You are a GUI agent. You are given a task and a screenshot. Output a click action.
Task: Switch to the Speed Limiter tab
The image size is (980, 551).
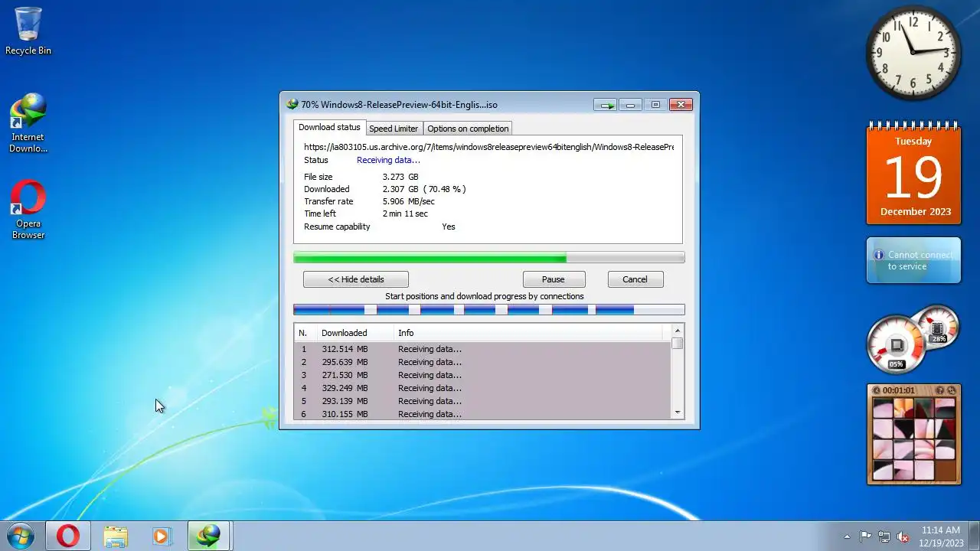pos(394,129)
